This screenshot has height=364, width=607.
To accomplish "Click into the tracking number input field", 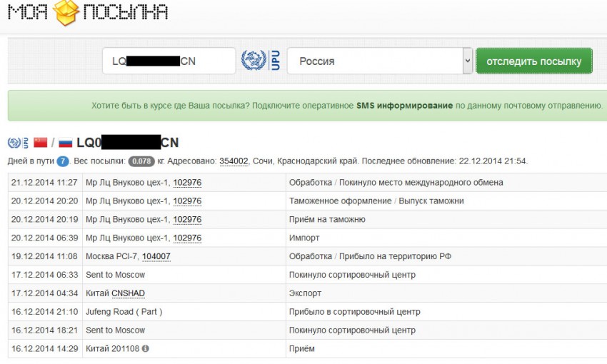I will coord(169,61).
